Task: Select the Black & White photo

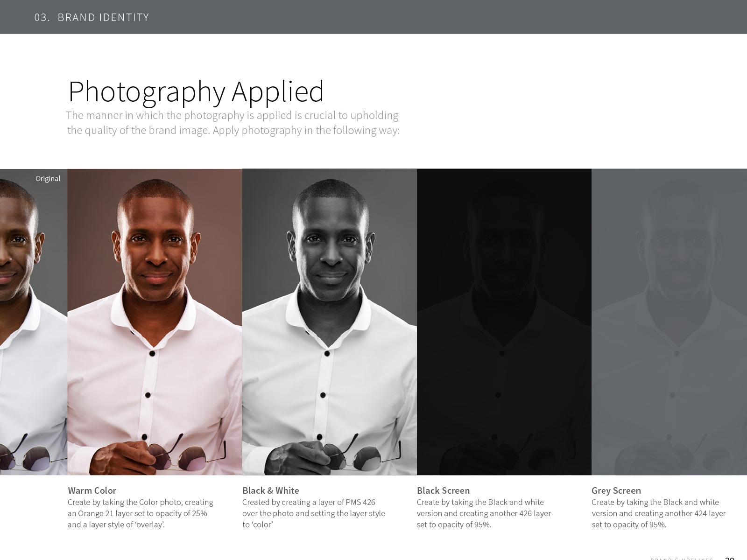Action: point(329,322)
